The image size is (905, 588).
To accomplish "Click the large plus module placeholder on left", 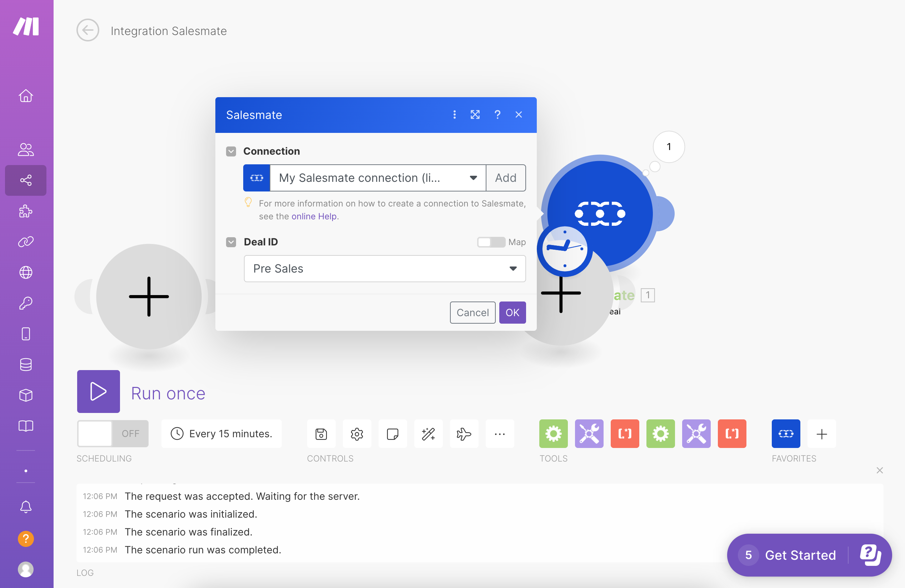I will click(149, 297).
